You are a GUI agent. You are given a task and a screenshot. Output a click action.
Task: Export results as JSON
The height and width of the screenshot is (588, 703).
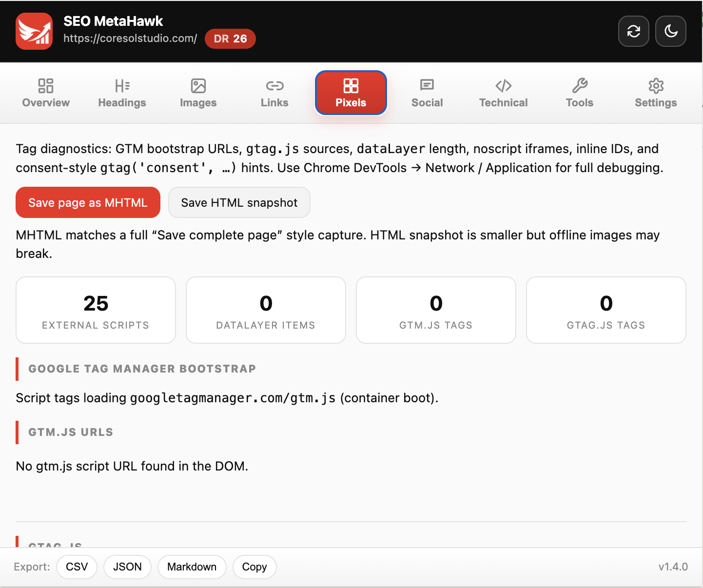coord(127,567)
